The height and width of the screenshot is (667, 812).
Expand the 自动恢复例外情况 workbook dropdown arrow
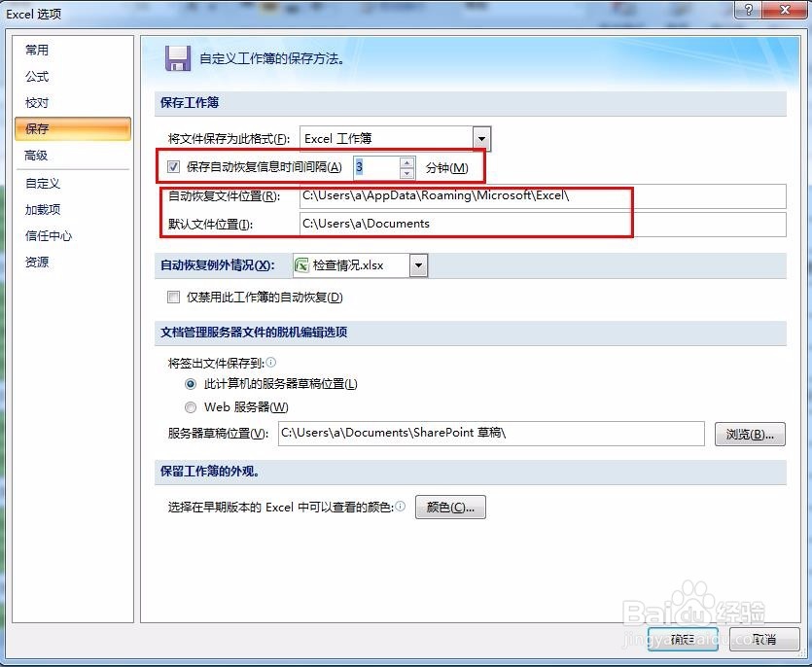coord(418,265)
